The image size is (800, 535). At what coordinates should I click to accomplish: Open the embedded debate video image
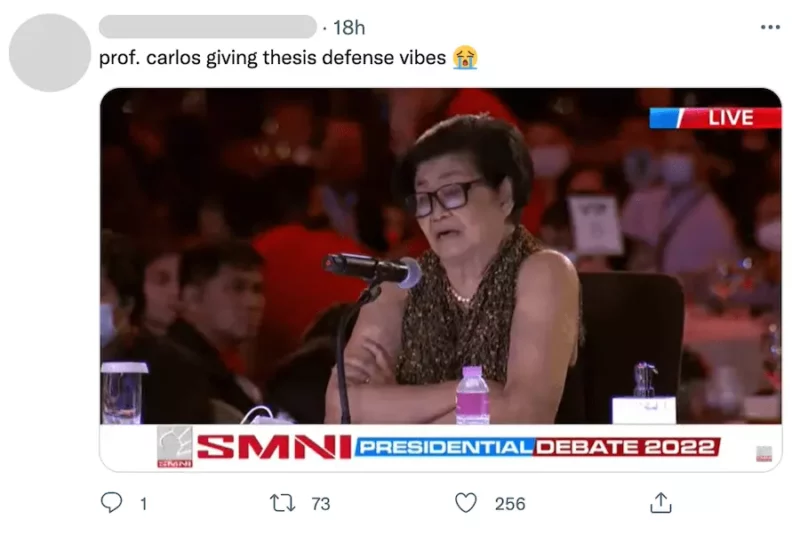point(441,279)
